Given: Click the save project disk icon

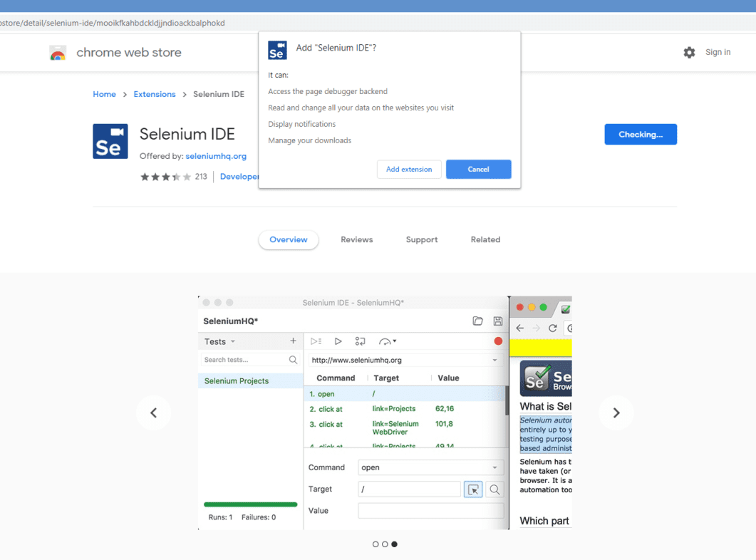Looking at the screenshot, I should point(498,321).
